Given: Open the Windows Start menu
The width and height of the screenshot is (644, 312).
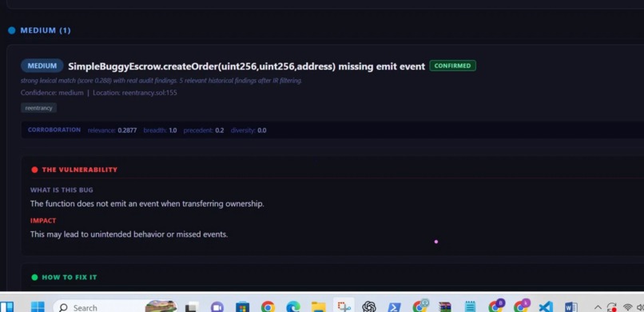Looking at the screenshot, I should pos(38,306).
